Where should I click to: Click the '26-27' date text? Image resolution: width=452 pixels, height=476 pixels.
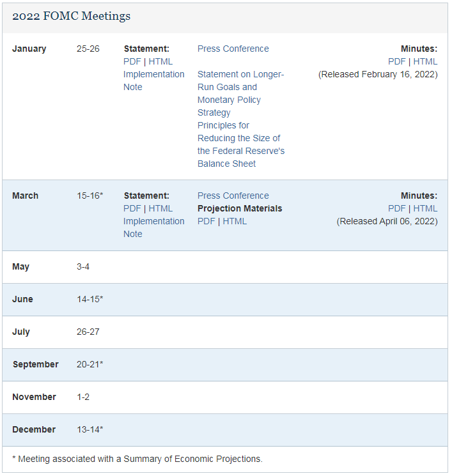[x=88, y=332]
